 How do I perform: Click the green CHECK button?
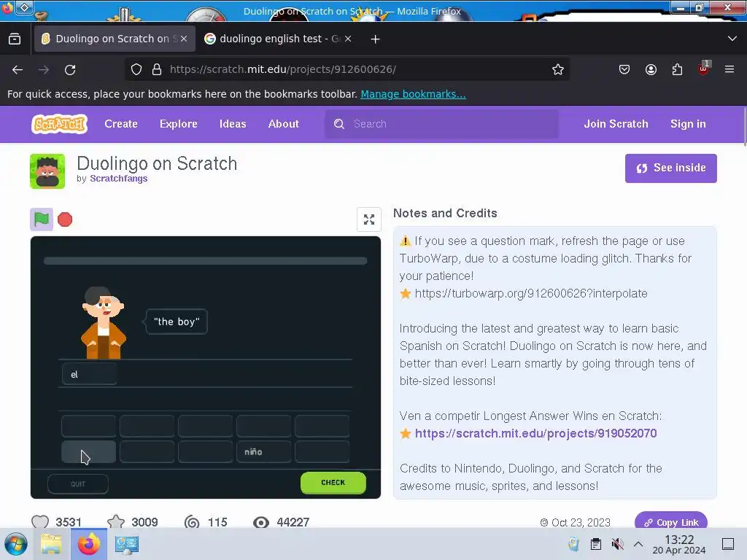click(x=333, y=483)
